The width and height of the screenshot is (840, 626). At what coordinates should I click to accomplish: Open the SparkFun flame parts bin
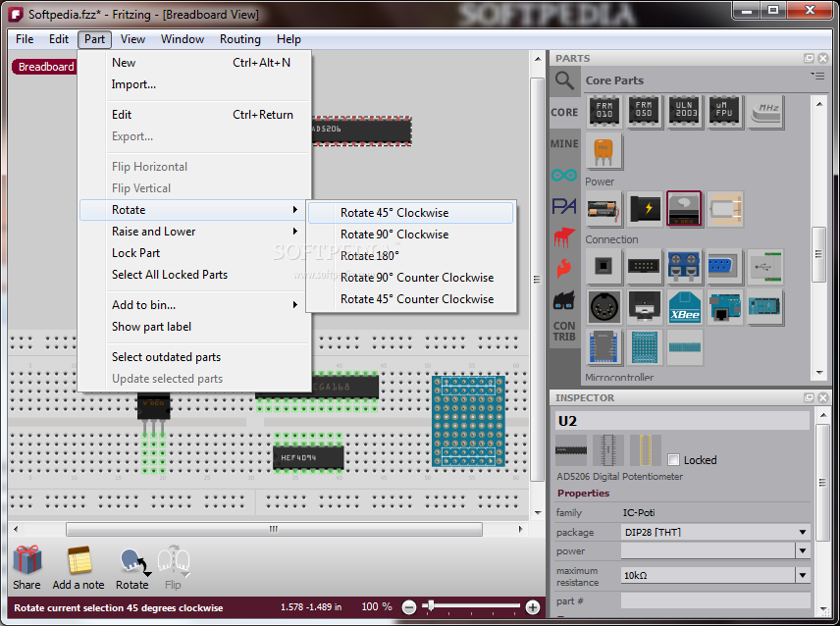[x=564, y=268]
